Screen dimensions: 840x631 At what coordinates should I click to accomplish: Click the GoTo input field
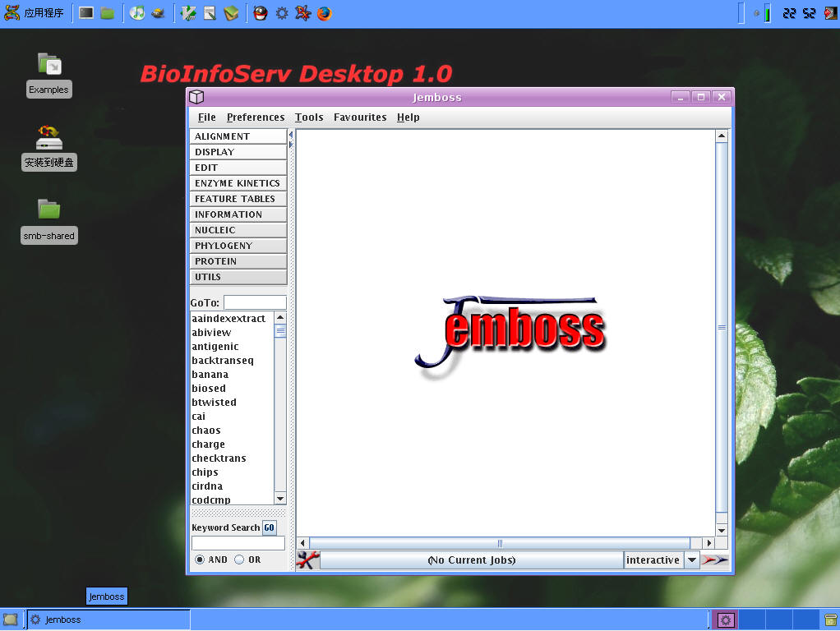pos(255,302)
